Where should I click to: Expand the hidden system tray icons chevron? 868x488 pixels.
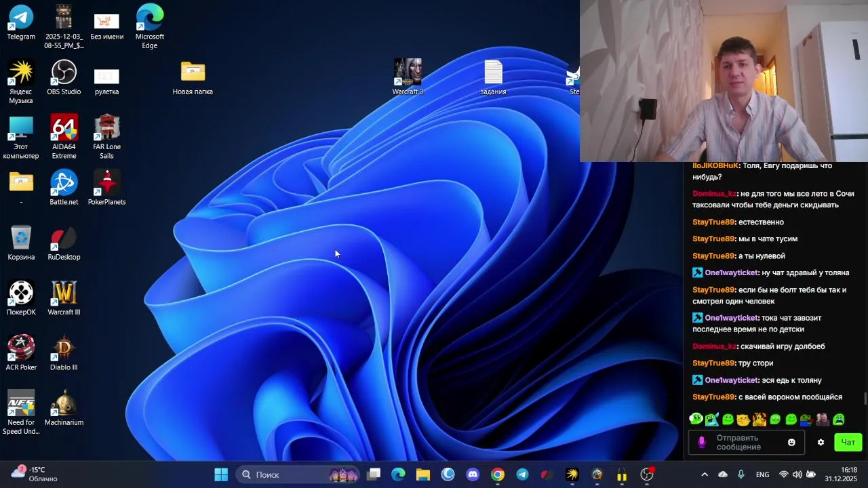click(705, 474)
